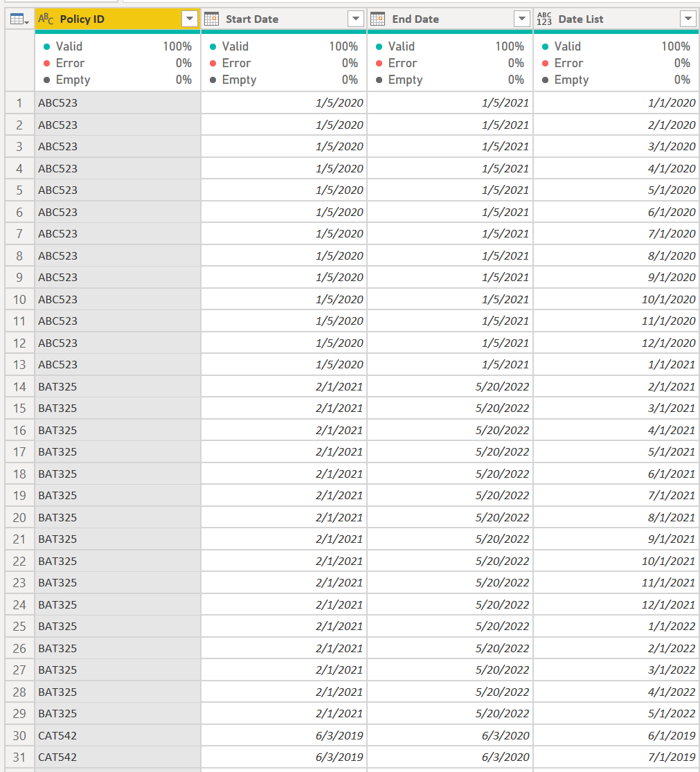Click the text type icon on Policy ID
Viewport: 700px width, 772px height.
46,19
